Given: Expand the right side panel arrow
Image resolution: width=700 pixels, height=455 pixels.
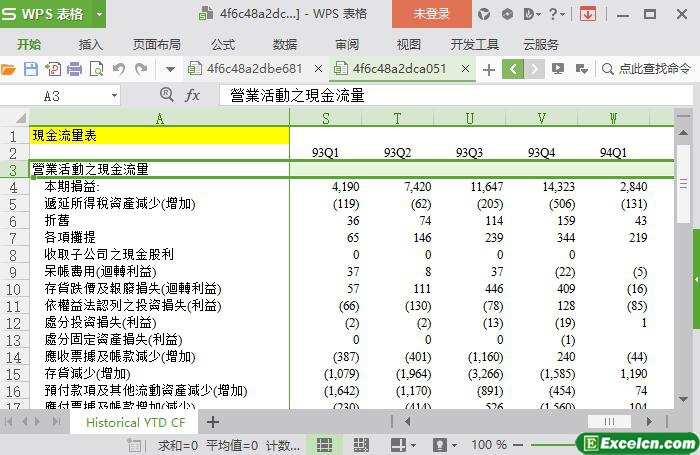Looking at the screenshot, I should tap(696, 280).
